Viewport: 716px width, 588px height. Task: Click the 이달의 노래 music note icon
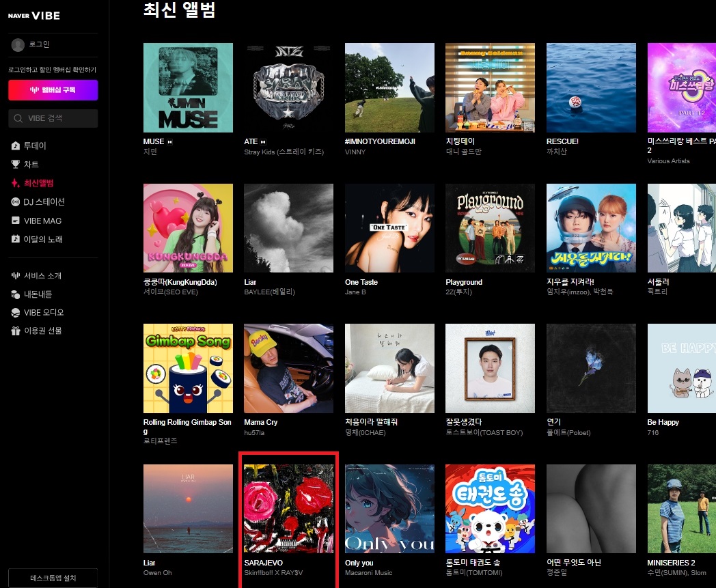(16, 239)
